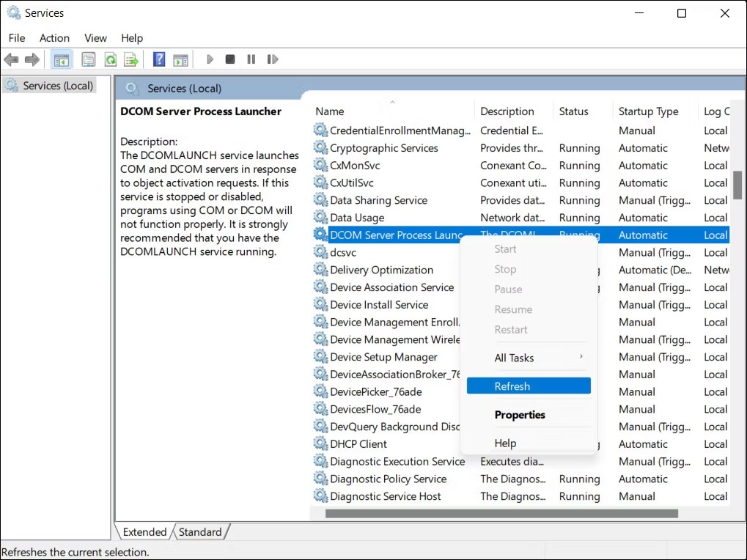Click the Pause Service toolbar icon
The height and width of the screenshot is (560, 747).
coord(251,59)
